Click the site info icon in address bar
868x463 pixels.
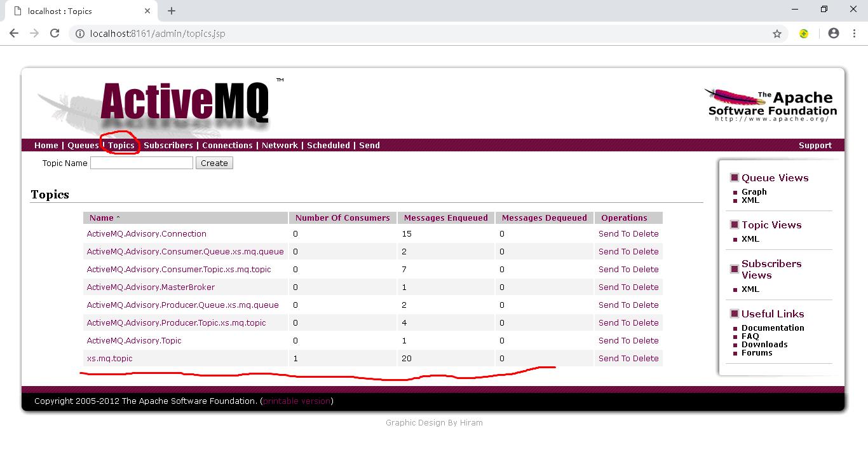click(x=80, y=34)
